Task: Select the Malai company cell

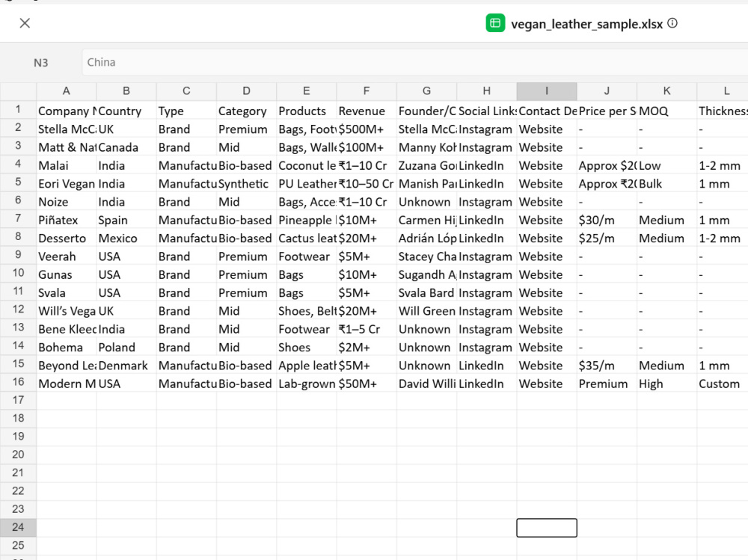Action: [67, 165]
